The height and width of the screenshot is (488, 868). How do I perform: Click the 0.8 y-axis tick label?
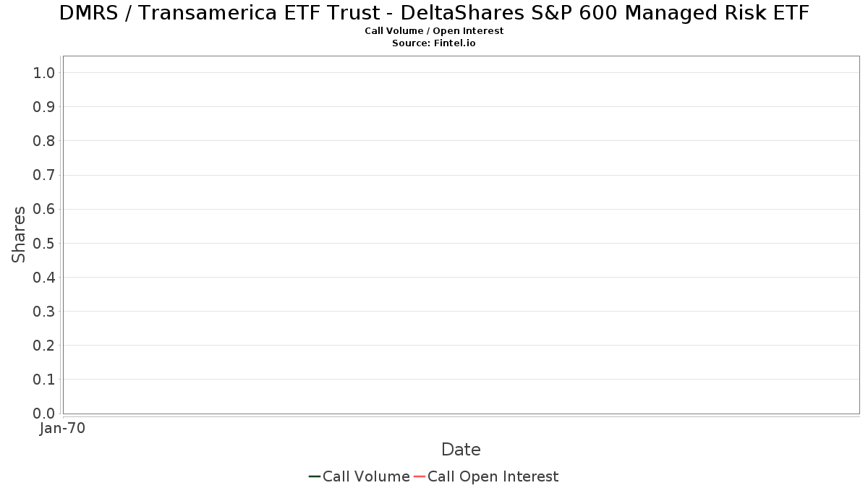click(44, 141)
